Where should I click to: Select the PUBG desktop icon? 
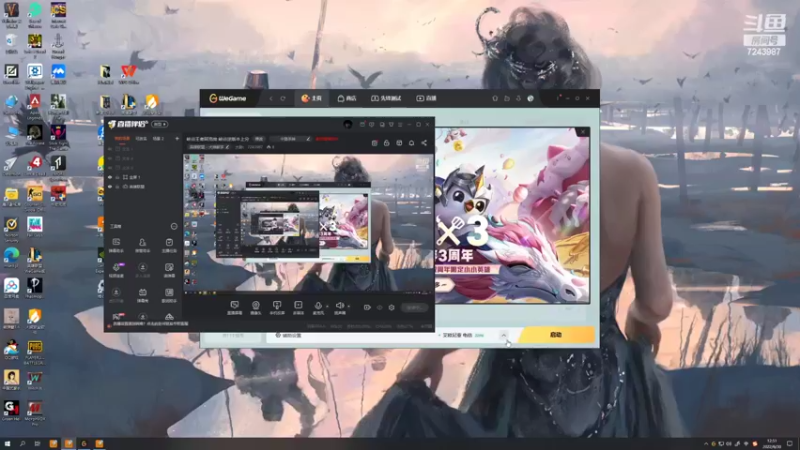click(35, 352)
